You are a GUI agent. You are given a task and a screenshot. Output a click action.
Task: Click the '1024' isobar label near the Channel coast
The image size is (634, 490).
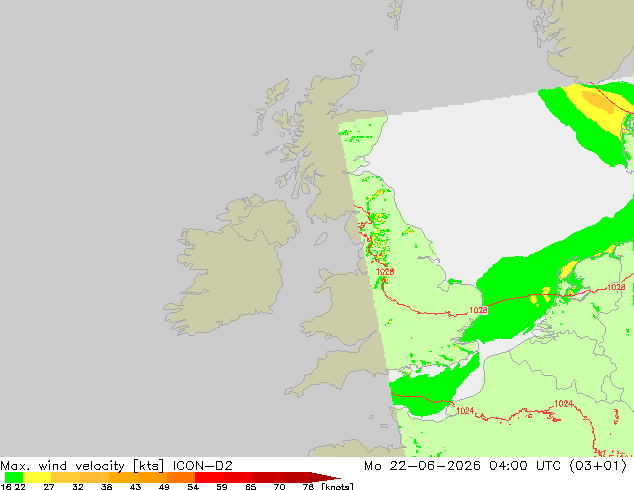465,411
